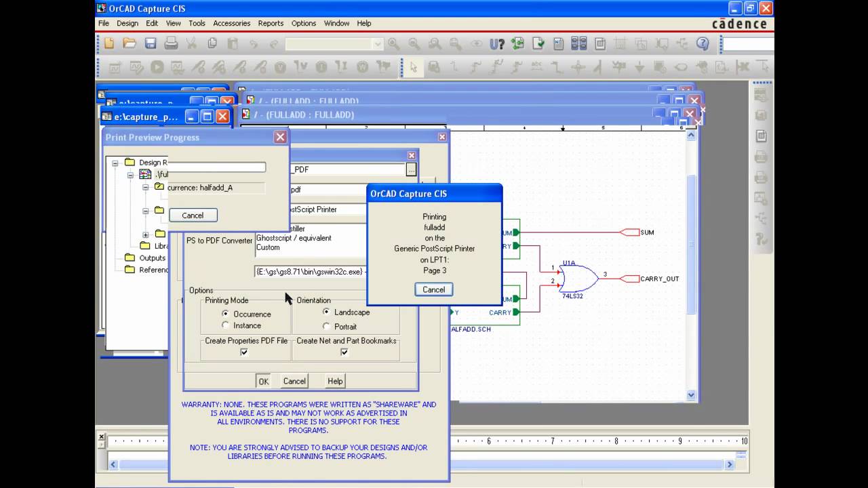
Task: Cancel the OrCAD Capture CIS printing dialog
Action: (x=434, y=289)
